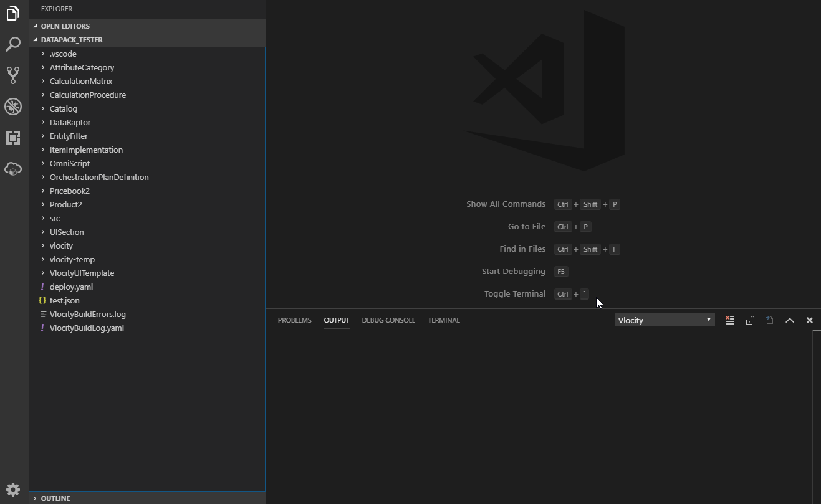Open the Vlocity cloud activity bar icon
The height and width of the screenshot is (504, 821).
[x=13, y=169]
